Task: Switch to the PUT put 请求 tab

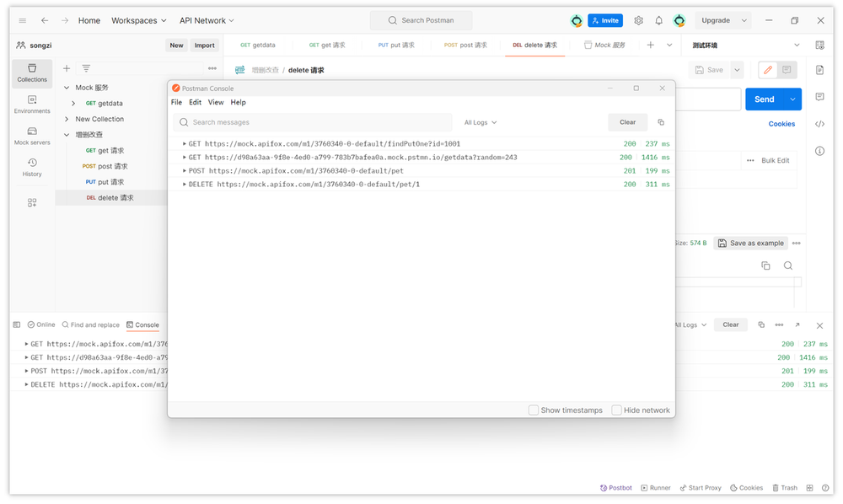Action: click(x=396, y=45)
